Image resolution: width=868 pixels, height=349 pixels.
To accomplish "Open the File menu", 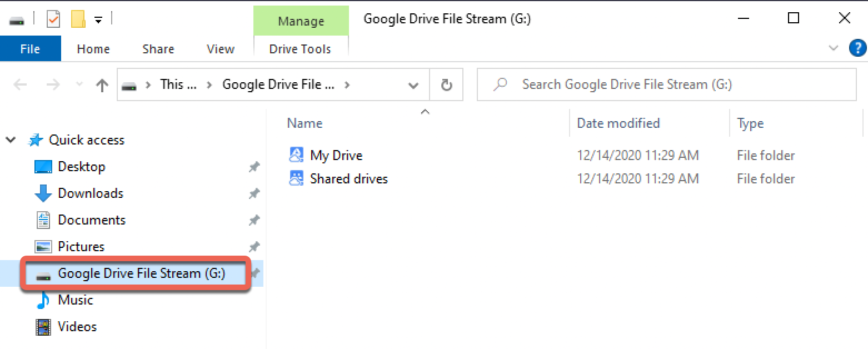I will [30, 49].
